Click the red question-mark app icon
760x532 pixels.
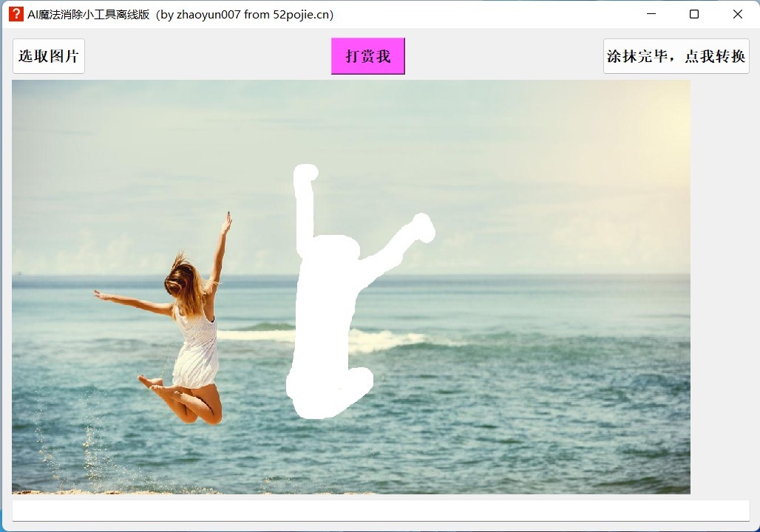[x=16, y=14]
